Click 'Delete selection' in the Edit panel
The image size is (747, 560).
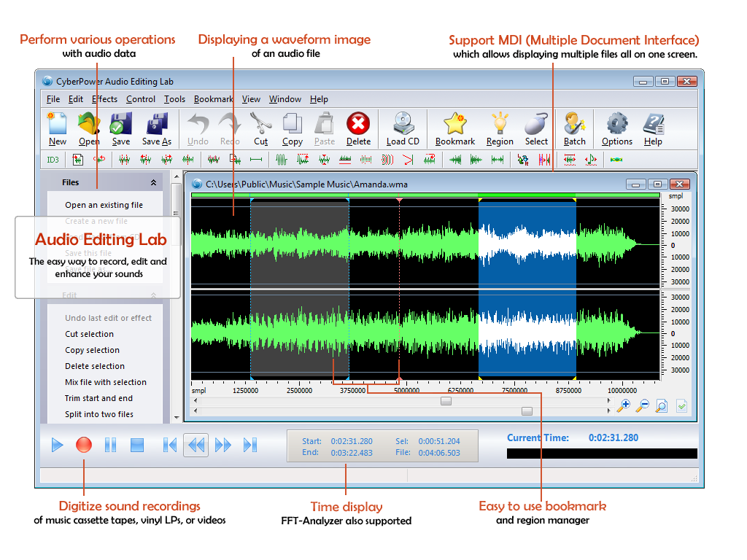95,366
